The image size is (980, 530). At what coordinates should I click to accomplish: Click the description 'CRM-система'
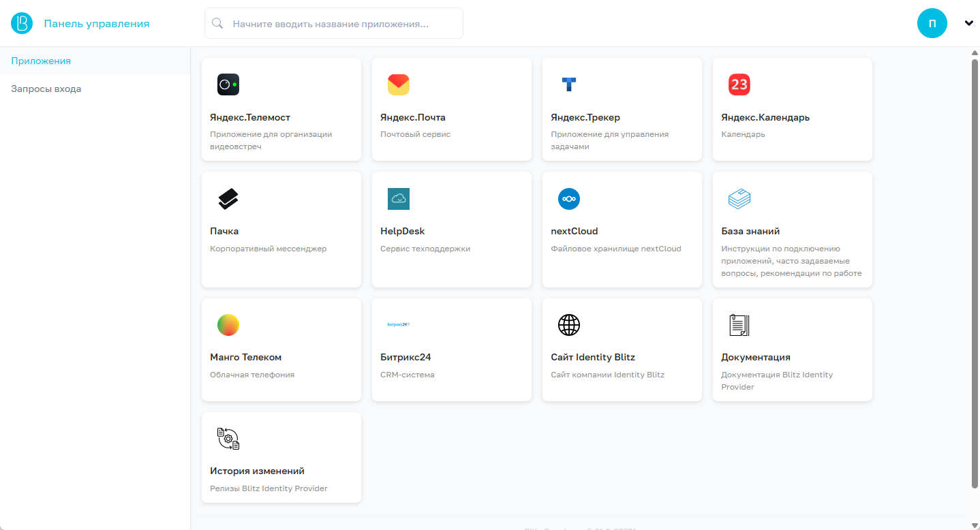pyautogui.click(x=408, y=375)
